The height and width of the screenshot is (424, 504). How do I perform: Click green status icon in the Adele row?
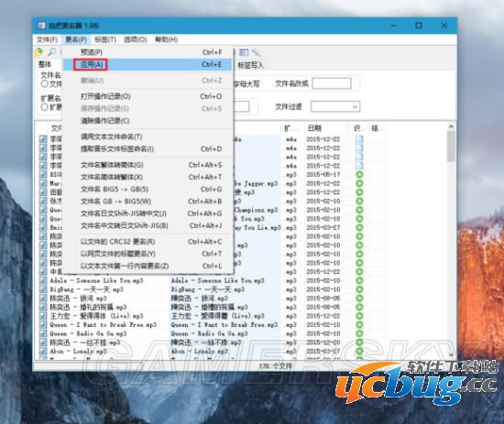coord(359,280)
